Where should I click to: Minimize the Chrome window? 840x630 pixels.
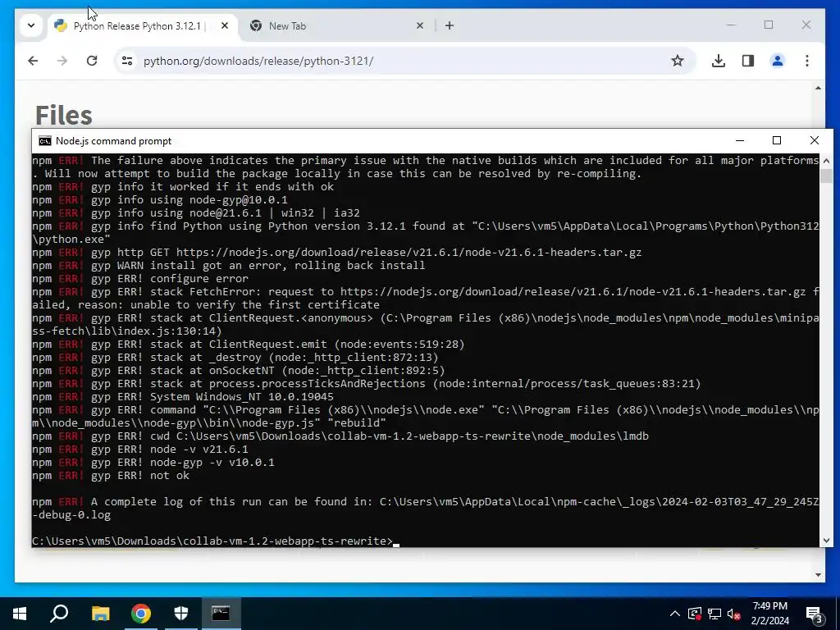pos(731,25)
